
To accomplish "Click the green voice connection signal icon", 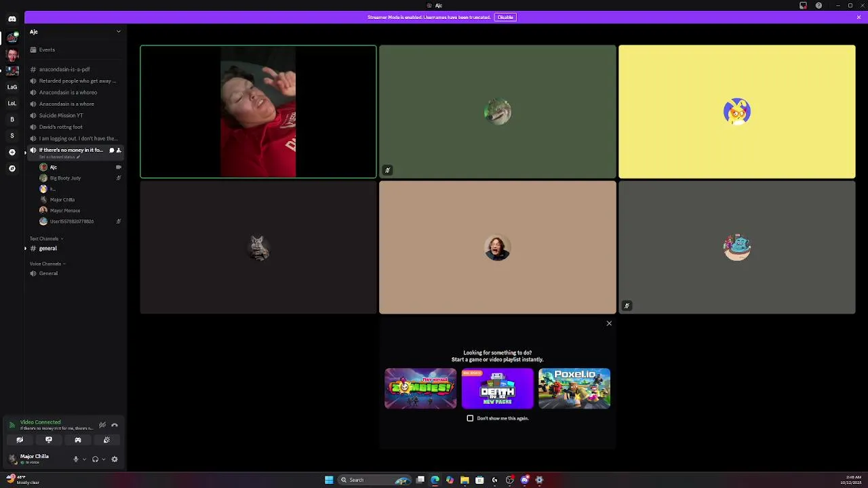I will tap(12, 425).
